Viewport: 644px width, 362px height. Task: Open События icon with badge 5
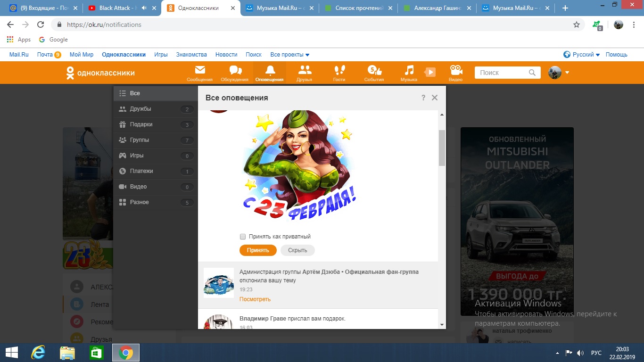point(374,73)
